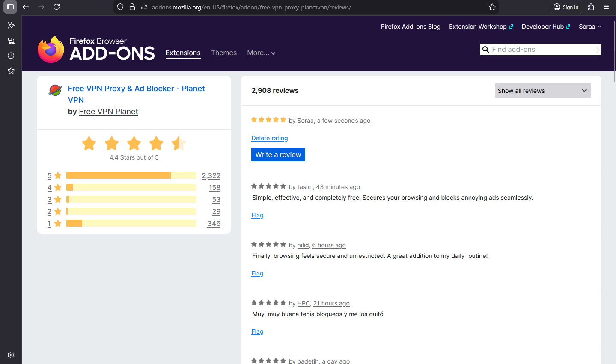Click Soraa's five gold rating stars
This screenshot has height=364, width=616.
(268, 120)
